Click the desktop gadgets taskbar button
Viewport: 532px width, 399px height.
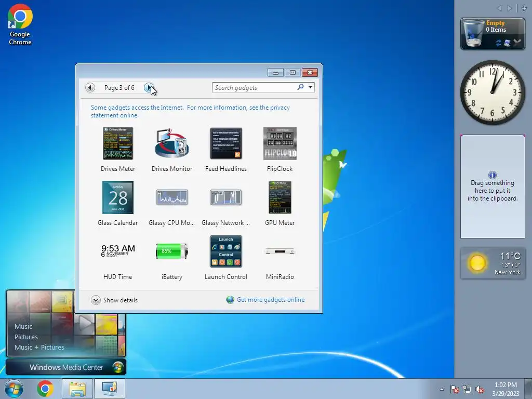(x=109, y=389)
